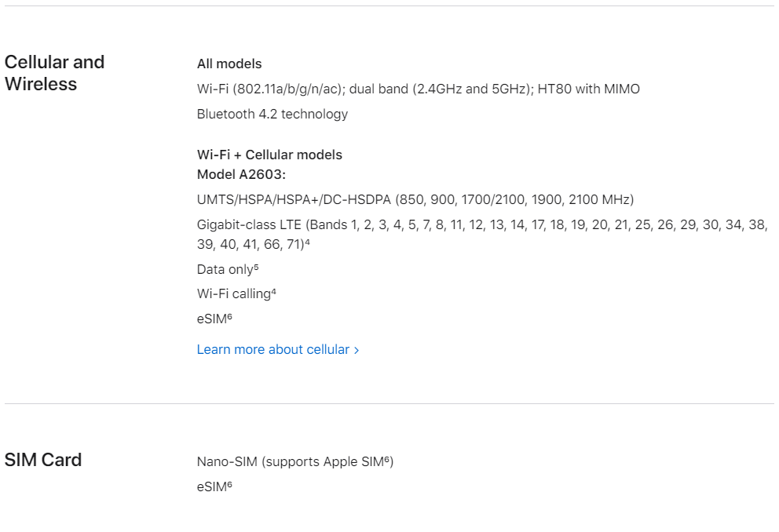The height and width of the screenshot is (532, 779).
Task: Click eSIM entry under SIM Card section
Action: click(x=214, y=486)
